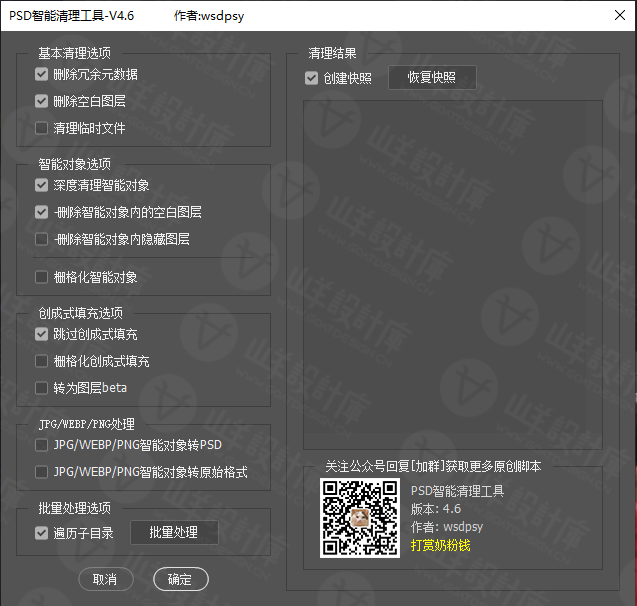Click the JPG/WEBP/PNG处理 group title
This screenshot has width=637, height=606.
point(87,424)
